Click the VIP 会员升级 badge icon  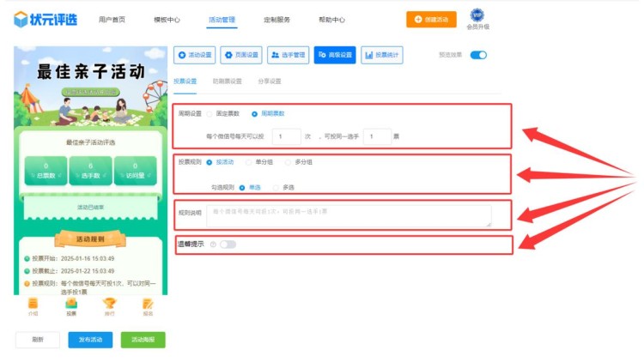[x=477, y=16]
